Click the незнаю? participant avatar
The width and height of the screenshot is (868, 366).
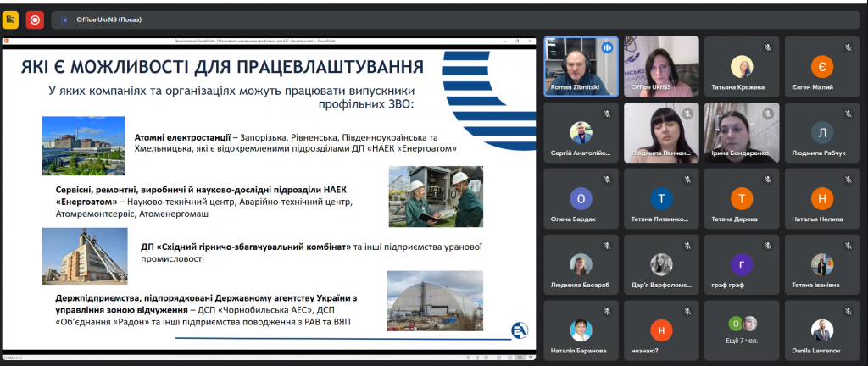click(661, 330)
